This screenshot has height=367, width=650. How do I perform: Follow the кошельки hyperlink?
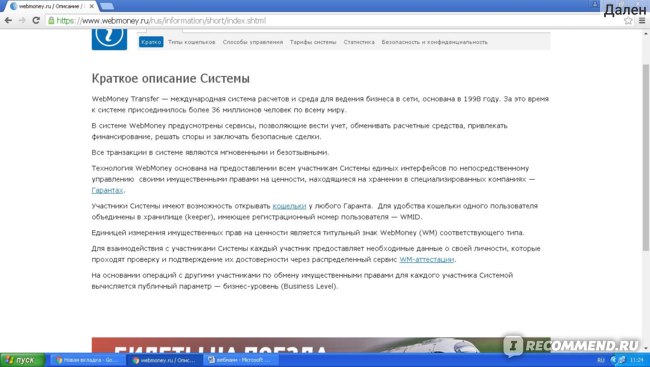pyautogui.click(x=289, y=206)
